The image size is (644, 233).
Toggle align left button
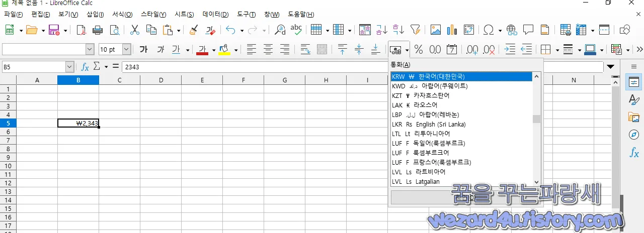tap(251, 49)
